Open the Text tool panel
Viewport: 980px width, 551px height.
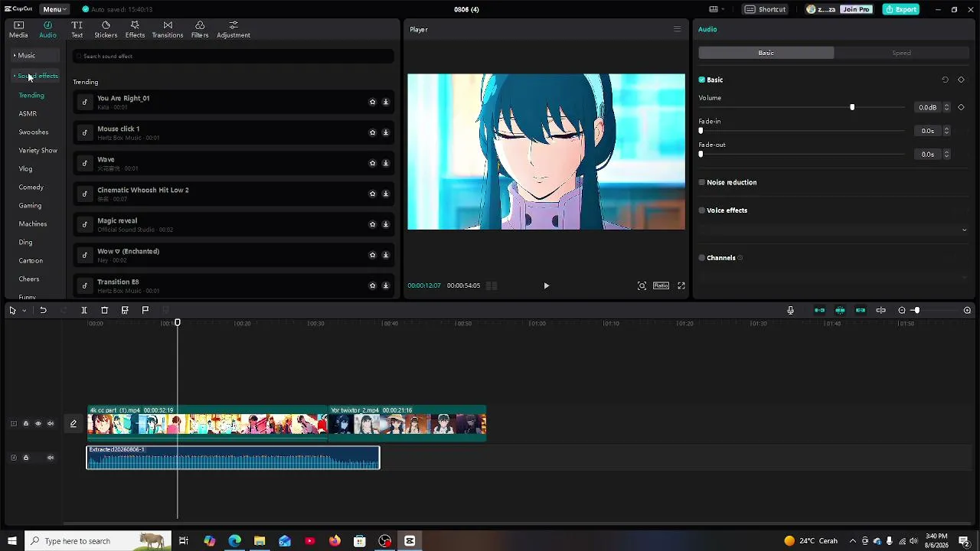tap(77, 29)
